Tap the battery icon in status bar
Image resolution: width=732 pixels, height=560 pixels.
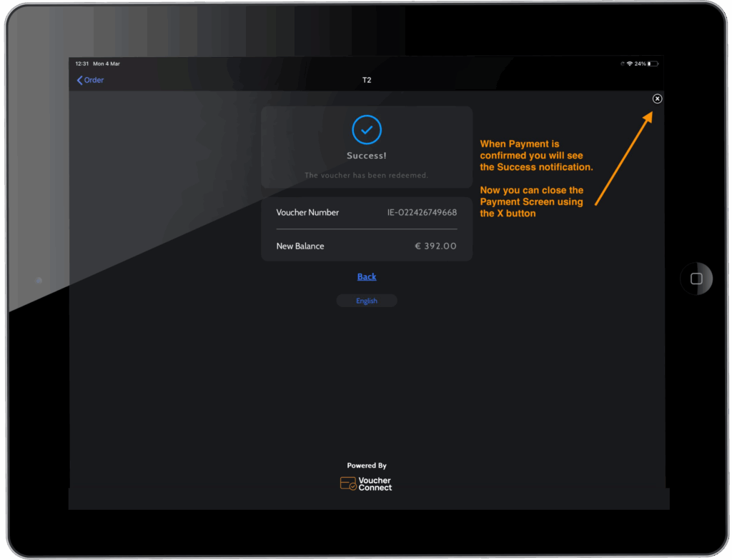(x=653, y=64)
